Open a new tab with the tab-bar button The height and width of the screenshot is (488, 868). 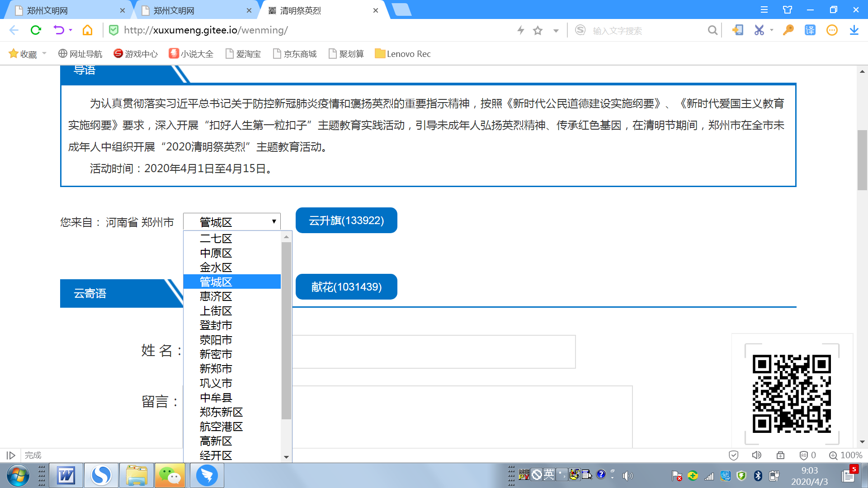[401, 9]
